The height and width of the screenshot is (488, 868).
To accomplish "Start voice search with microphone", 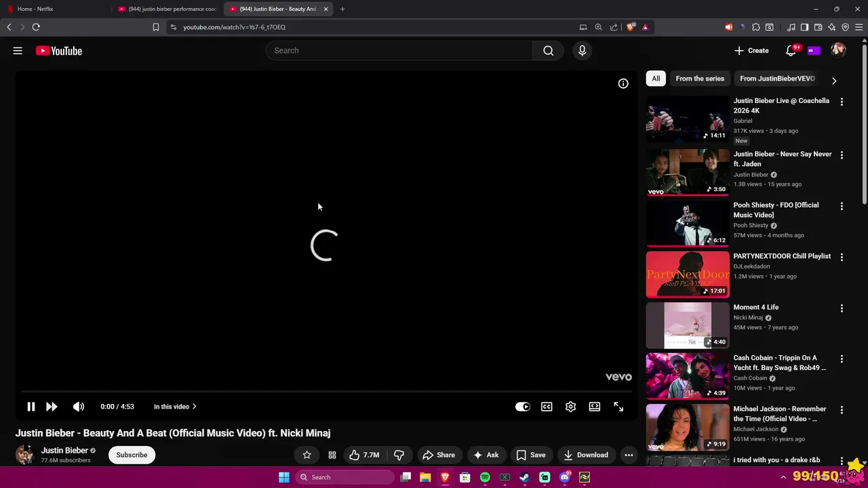I will pyautogui.click(x=582, y=51).
